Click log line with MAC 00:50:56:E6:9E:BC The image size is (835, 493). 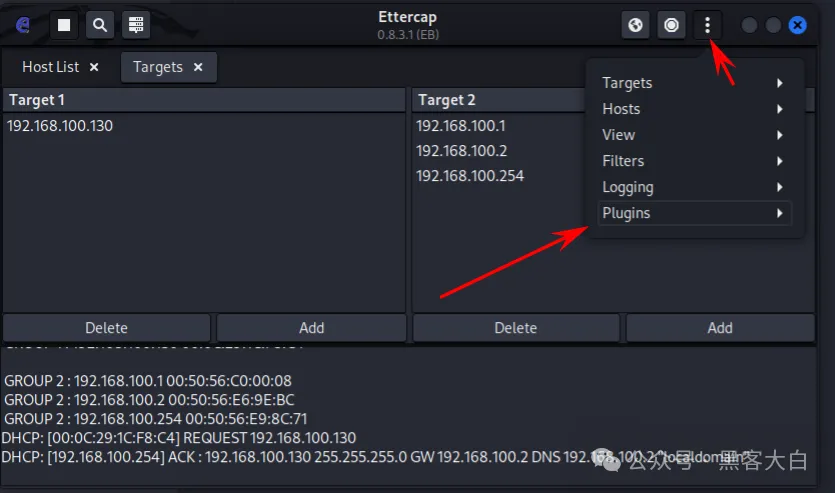pos(149,400)
